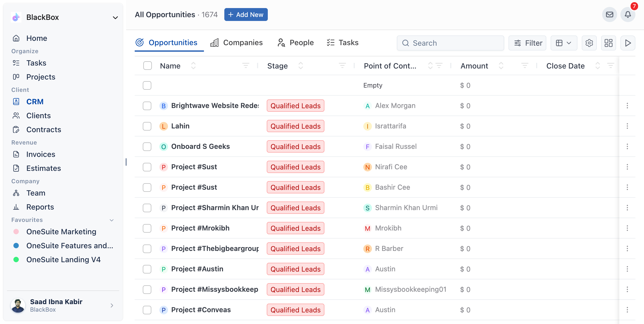
Task: Expand the BlackBox workspace dropdown
Action: tap(115, 17)
